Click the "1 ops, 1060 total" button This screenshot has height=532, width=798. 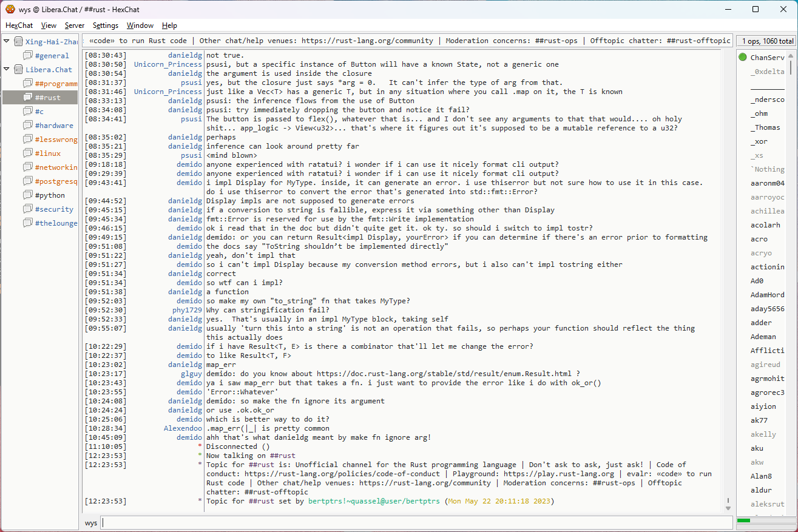[766, 41]
